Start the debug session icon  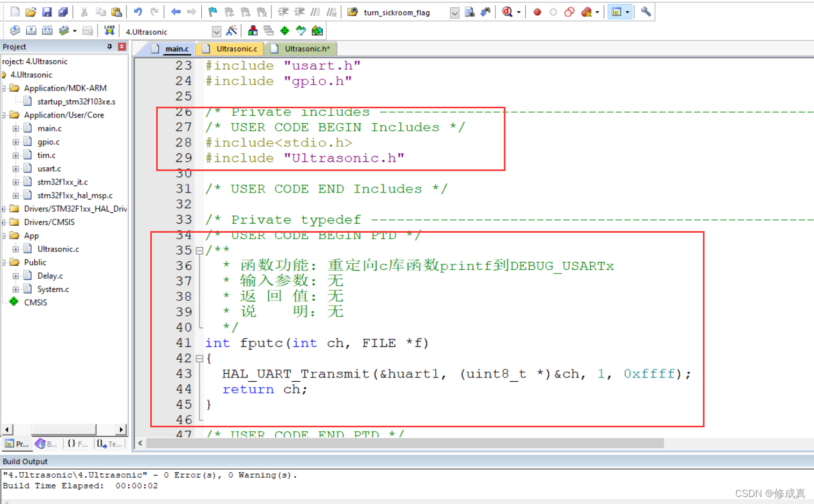click(x=507, y=12)
